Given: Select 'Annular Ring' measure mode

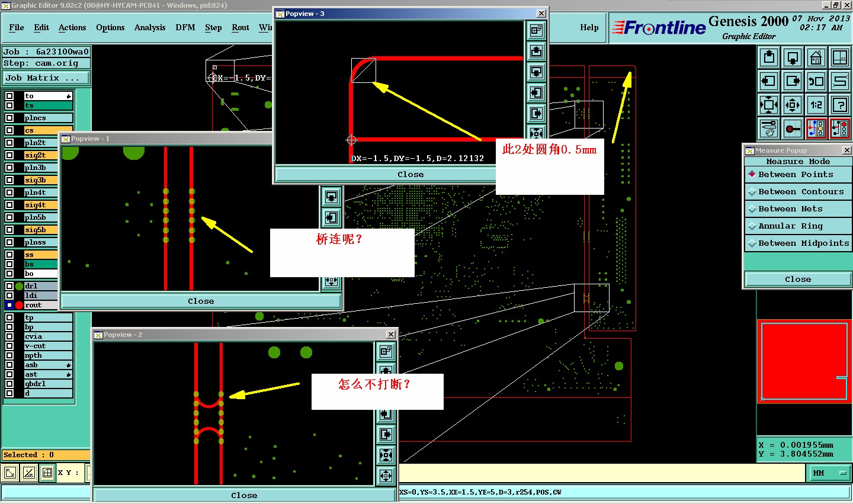Looking at the screenshot, I should tap(798, 226).
